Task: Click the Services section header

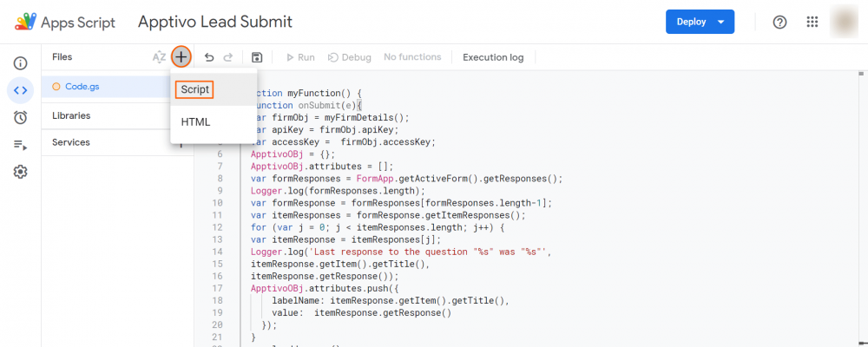Action: click(x=70, y=142)
